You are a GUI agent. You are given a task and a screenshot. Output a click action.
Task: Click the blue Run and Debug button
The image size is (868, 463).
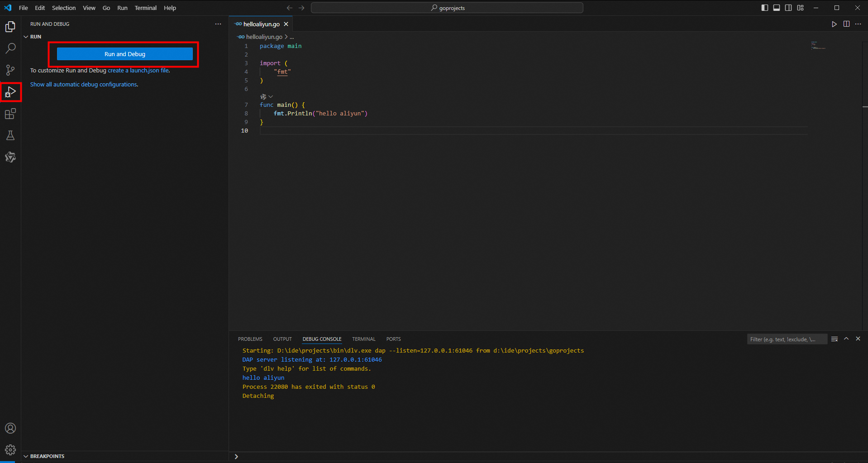pyautogui.click(x=125, y=54)
